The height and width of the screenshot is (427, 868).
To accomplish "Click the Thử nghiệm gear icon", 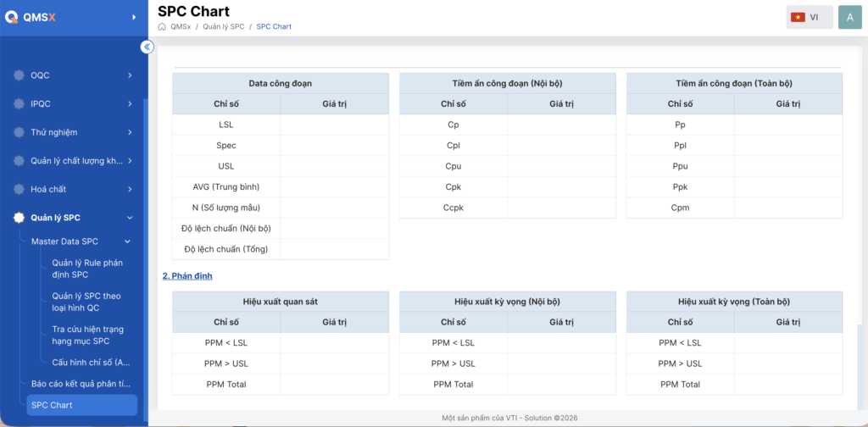I will pos(19,132).
